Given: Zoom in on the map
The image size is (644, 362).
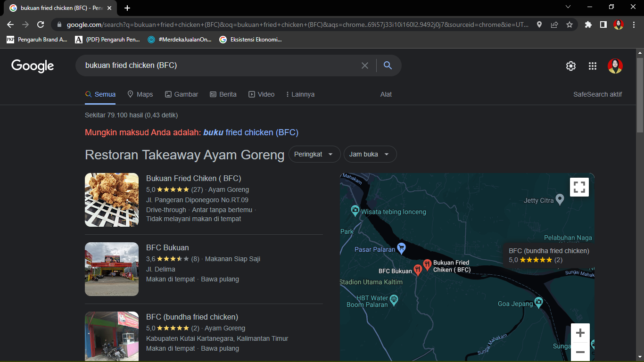Looking at the screenshot, I should [x=580, y=333].
